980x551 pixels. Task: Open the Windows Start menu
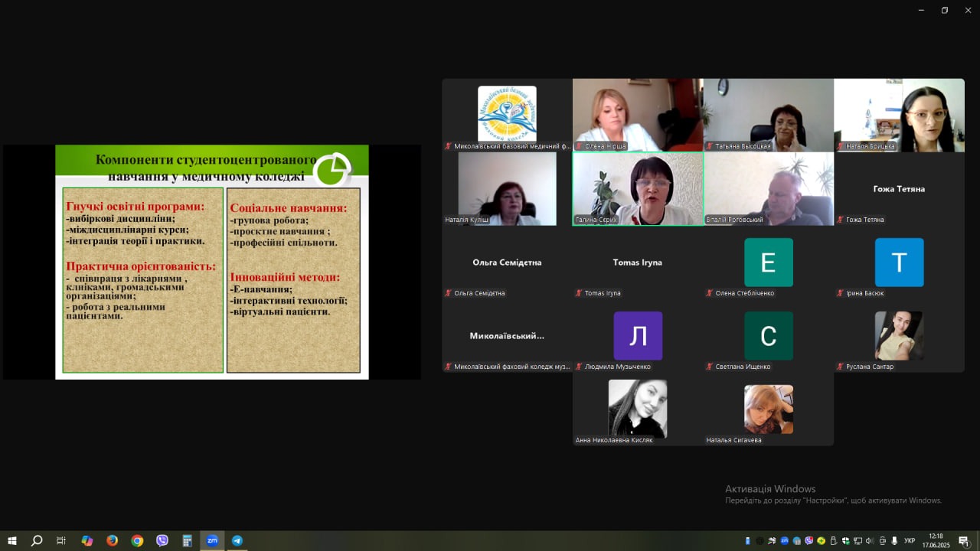(11, 540)
